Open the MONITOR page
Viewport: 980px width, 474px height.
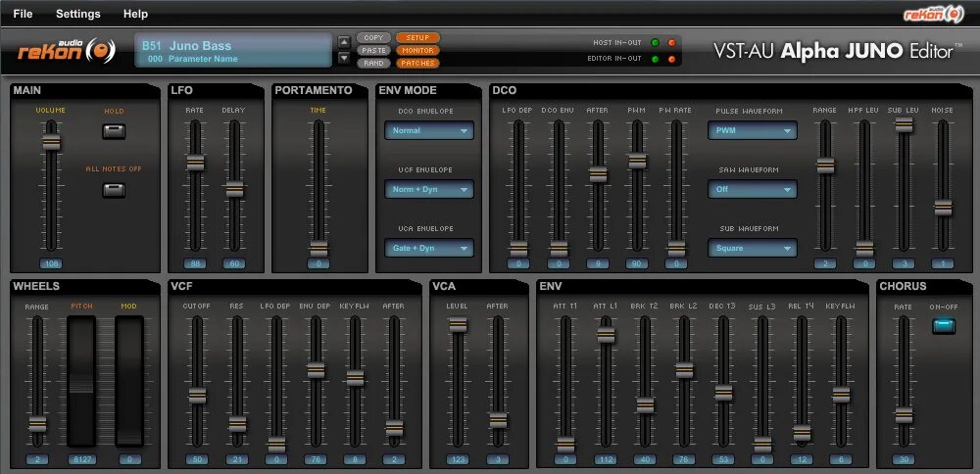pos(417,51)
